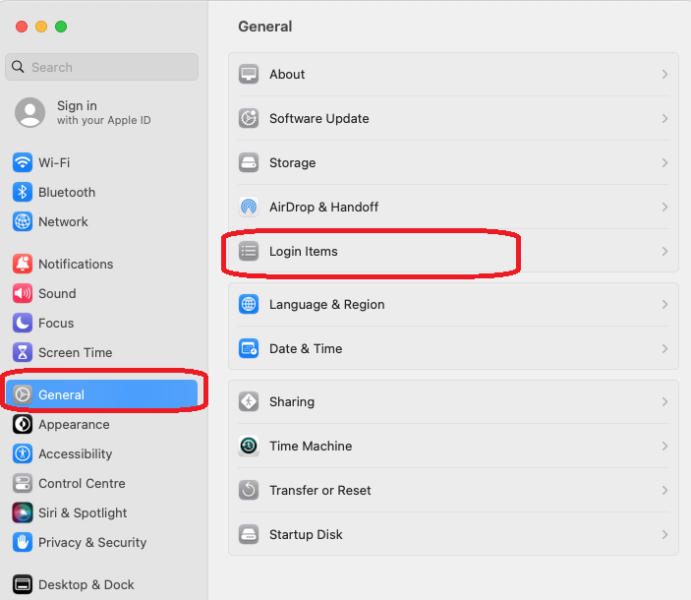Viewport: 691px width, 600px height.
Task: Click the Sound speaker icon
Action: [x=22, y=293]
